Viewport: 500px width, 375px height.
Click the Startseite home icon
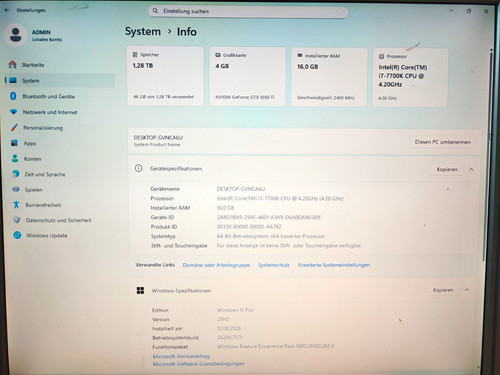tap(13, 64)
